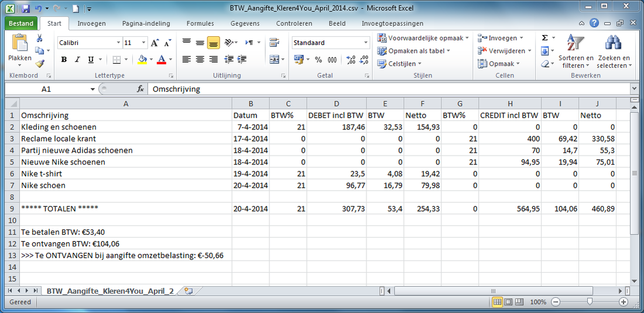Click the Clear eraser icon
This screenshot has height=313, width=644.
(x=544, y=64)
